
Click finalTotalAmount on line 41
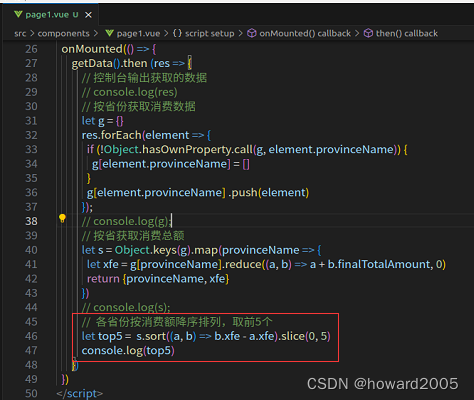pyautogui.click(x=384, y=264)
